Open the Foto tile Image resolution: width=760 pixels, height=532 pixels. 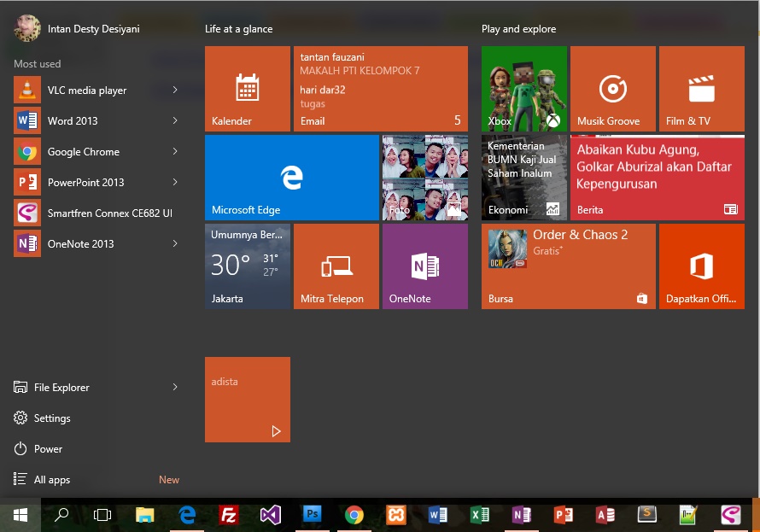click(x=424, y=177)
